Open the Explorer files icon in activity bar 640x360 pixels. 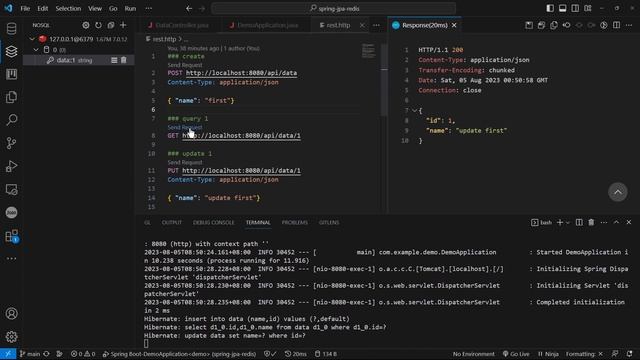(x=11, y=97)
